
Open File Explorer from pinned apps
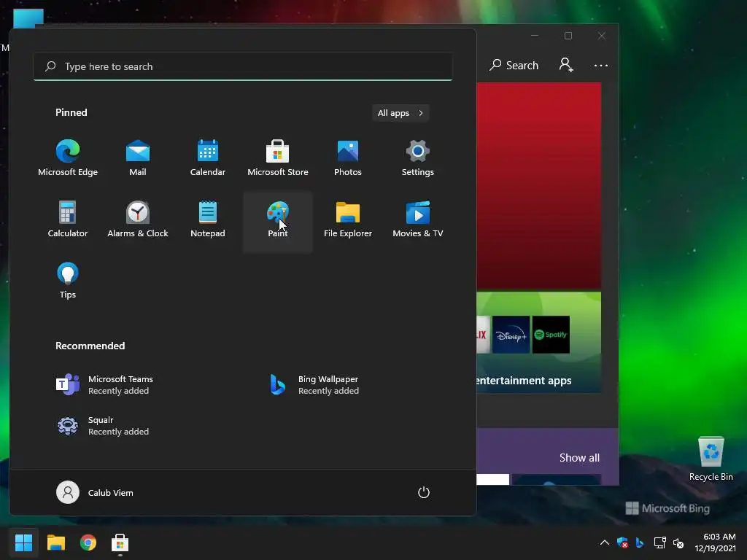pyautogui.click(x=348, y=220)
